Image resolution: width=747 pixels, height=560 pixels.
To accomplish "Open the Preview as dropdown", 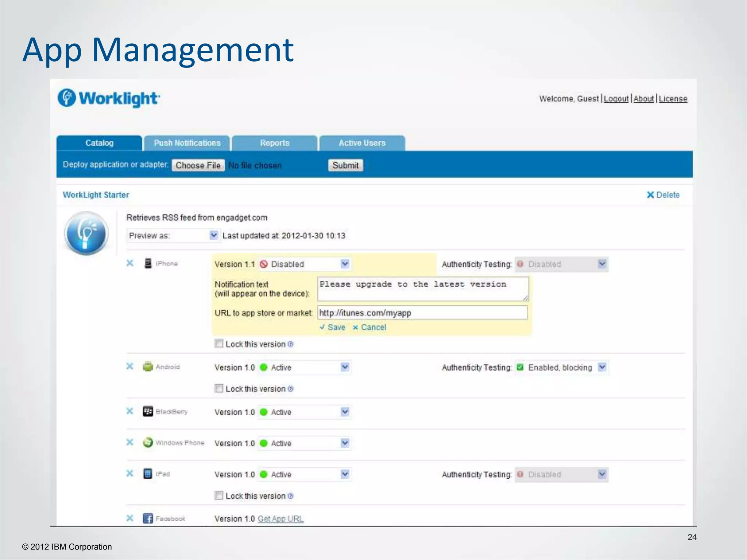I will (x=173, y=236).
